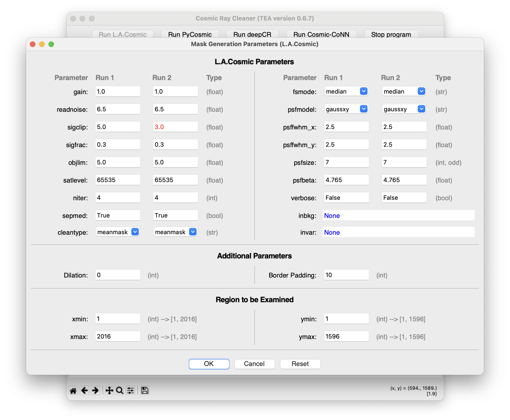Click the Forward arrow toolbar icon

click(95, 390)
